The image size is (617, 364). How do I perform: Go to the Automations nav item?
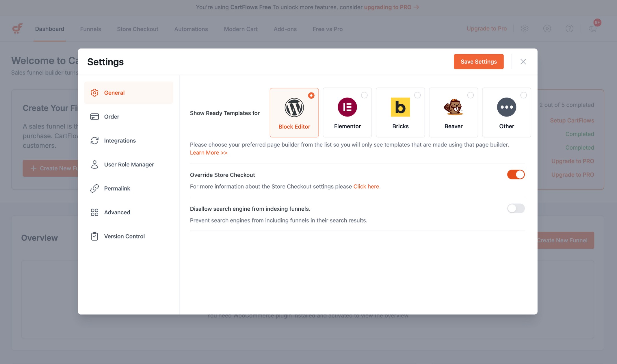(191, 29)
